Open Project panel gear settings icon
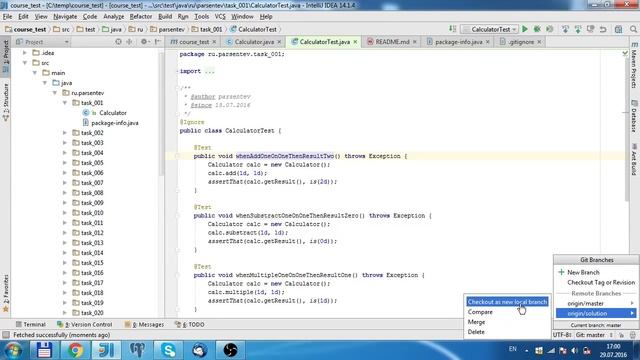 pos(144,42)
